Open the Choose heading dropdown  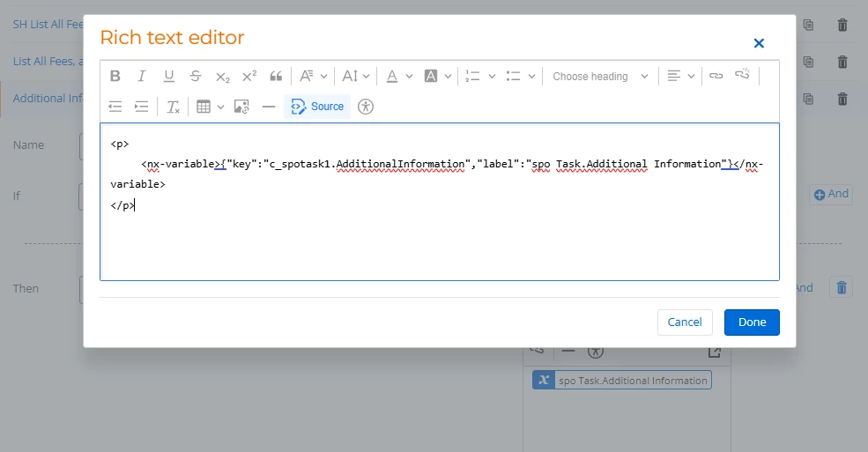click(600, 77)
